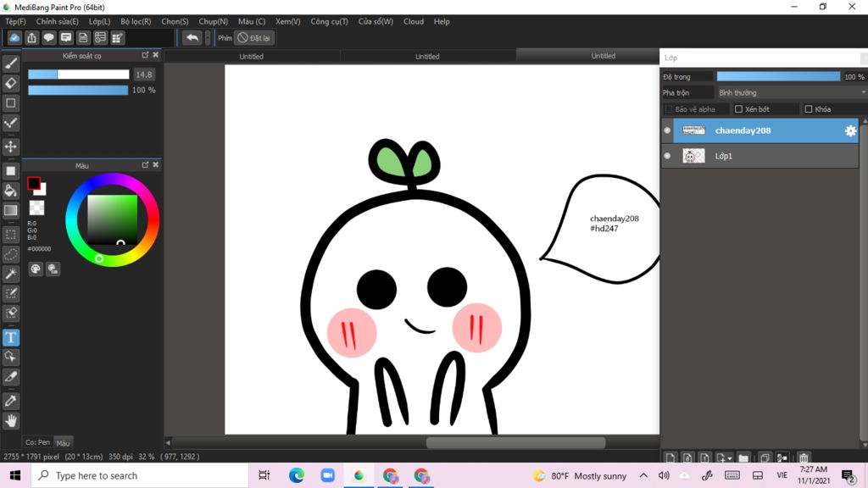Viewport: 868px width, 488px height.
Task: Click the taskbar search box
Action: (140, 475)
